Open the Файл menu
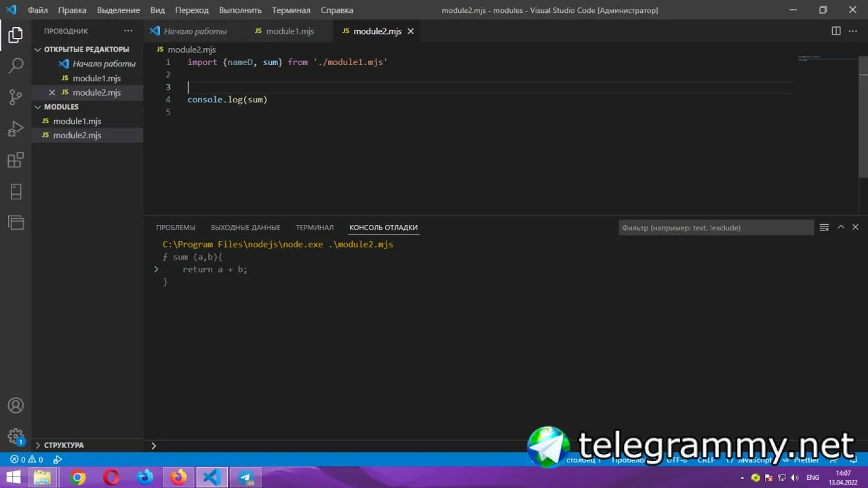This screenshot has height=488, width=868. [x=38, y=10]
